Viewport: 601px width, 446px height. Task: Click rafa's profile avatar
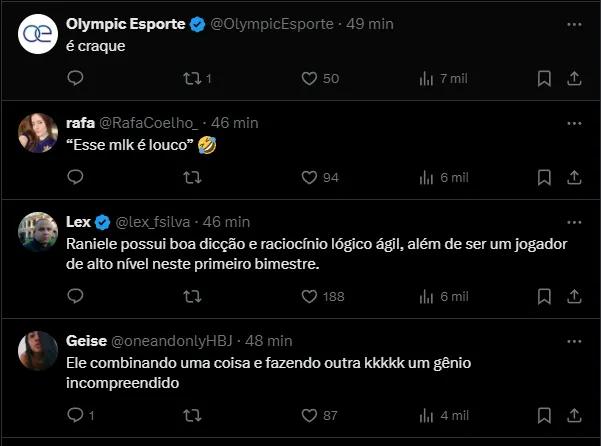click(x=38, y=132)
